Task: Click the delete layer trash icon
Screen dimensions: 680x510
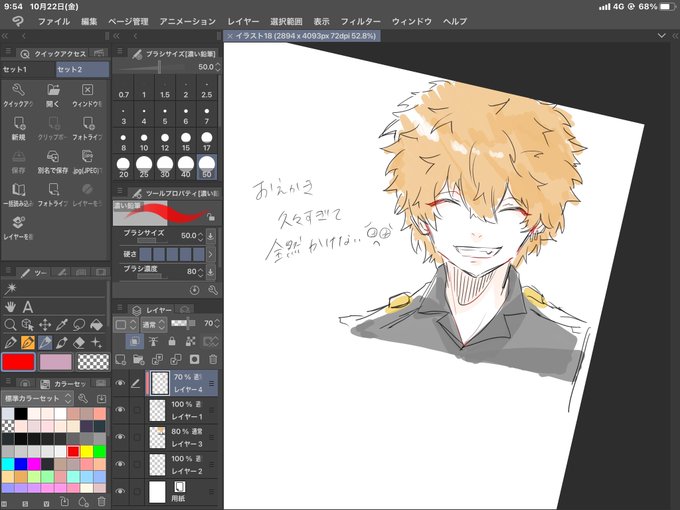Action: pyautogui.click(x=213, y=360)
